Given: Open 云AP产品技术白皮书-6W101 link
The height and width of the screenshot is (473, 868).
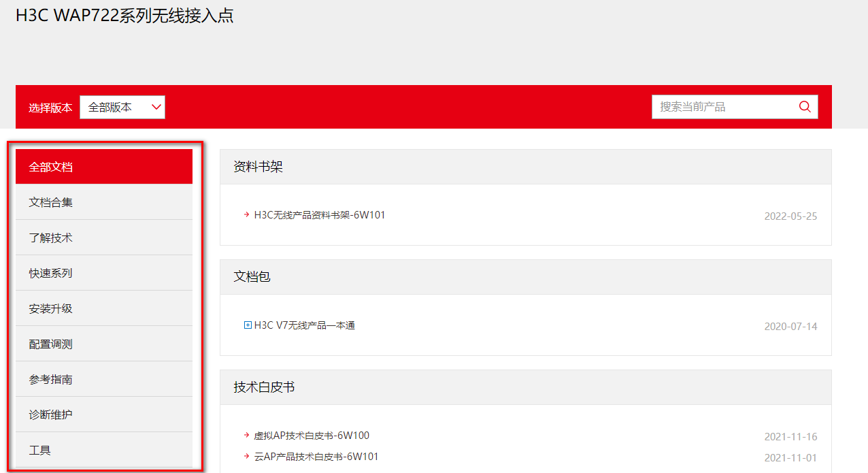Looking at the screenshot, I should [x=316, y=457].
